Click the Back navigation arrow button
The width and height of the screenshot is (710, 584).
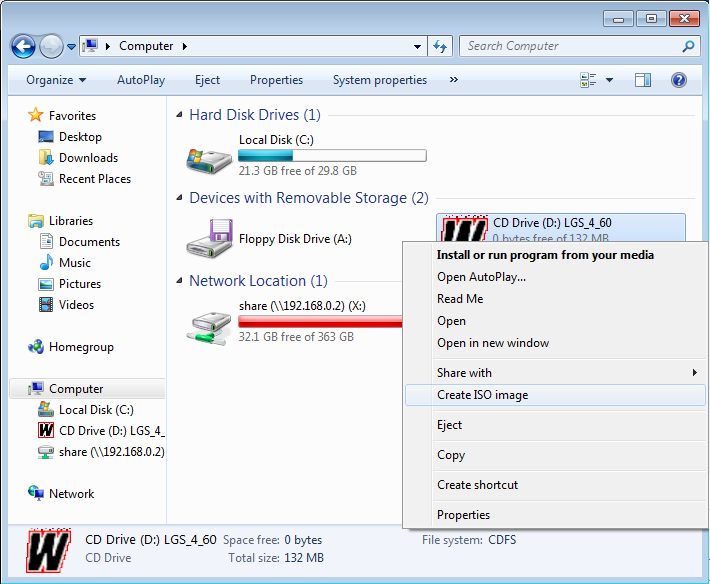[24, 46]
